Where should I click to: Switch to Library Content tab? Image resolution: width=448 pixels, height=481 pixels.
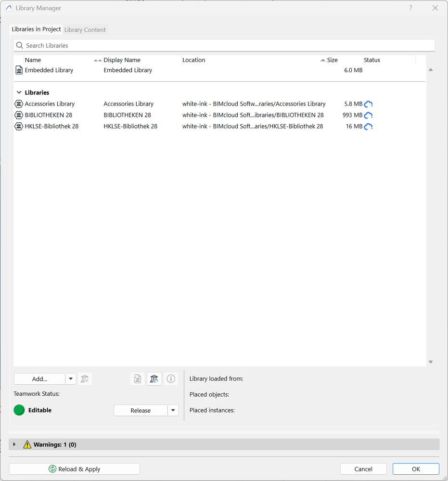(x=85, y=30)
